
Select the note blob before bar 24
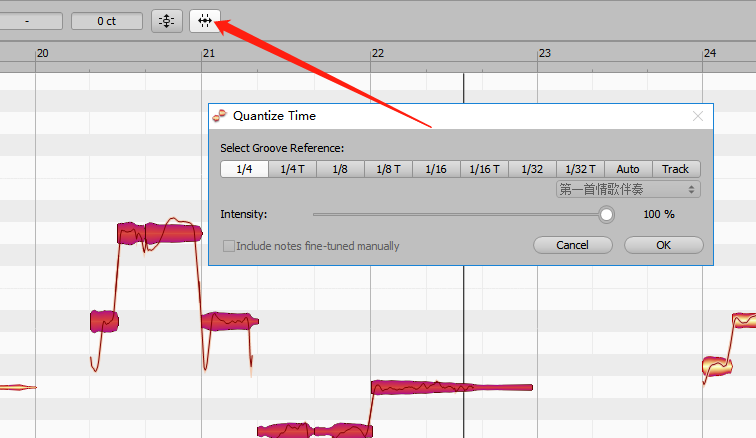coord(715,365)
